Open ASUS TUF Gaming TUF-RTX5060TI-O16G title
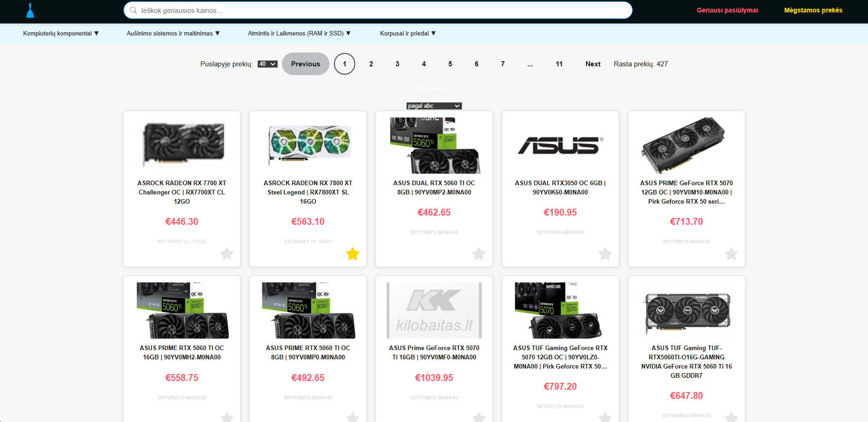The width and height of the screenshot is (868, 422). pos(686,362)
